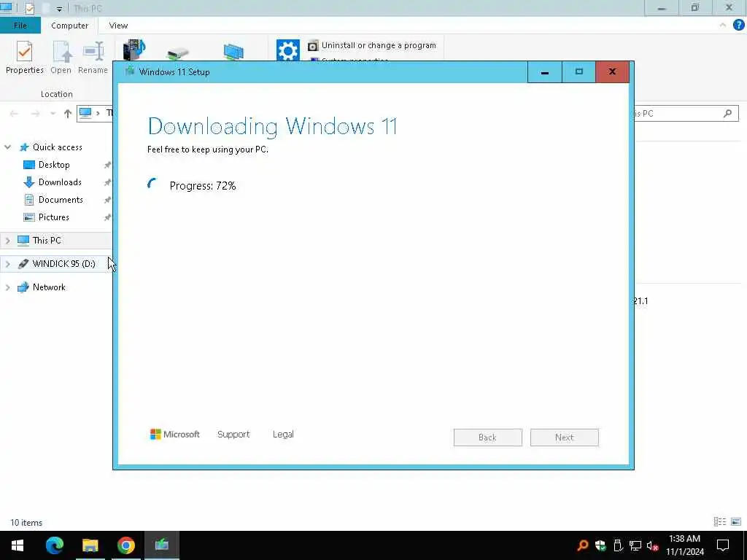Click the Progress: 72% text
The image size is (747, 560).
tap(203, 186)
